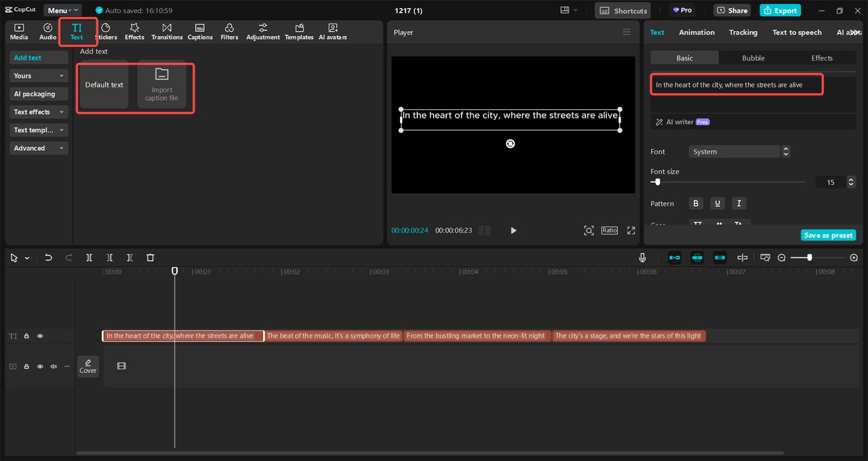
Task: Open the Transitions panel
Action: point(167,31)
